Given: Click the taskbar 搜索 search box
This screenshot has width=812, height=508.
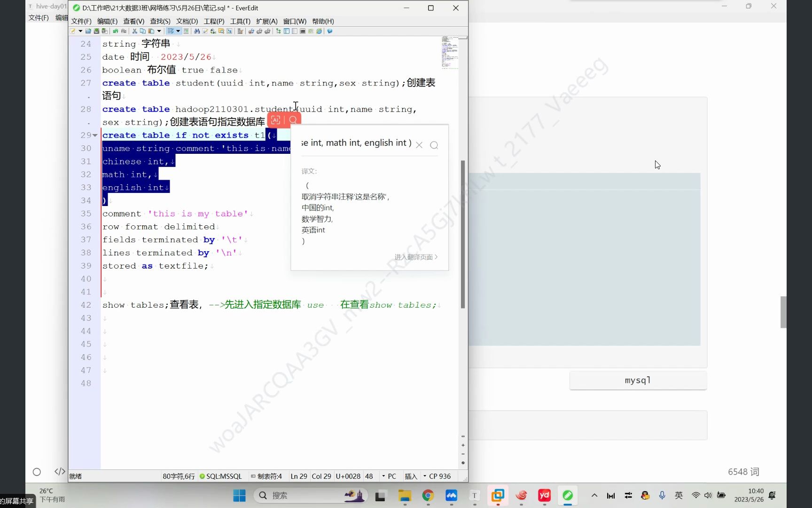Looking at the screenshot, I should pyautogui.click(x=310, y=495).
